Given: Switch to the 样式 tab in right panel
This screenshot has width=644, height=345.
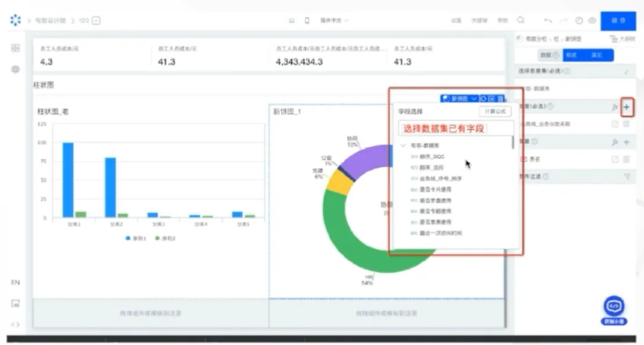Looking at the screenshot, I should coord(571,55).
